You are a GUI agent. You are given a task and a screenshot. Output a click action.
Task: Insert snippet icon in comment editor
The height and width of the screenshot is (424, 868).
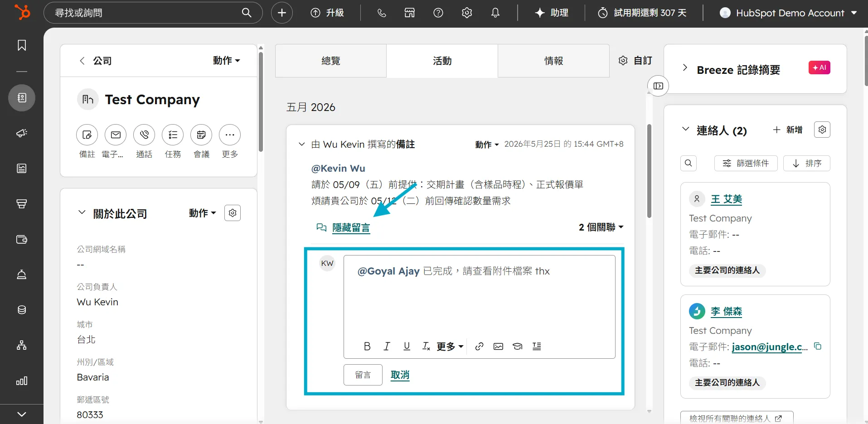coord(537,347)
